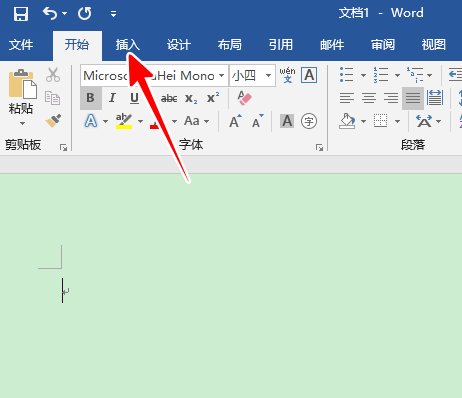Toggle abc strikethrough formatting
Image resolution: width=462 pixels, height=398 pixels.
169,98
